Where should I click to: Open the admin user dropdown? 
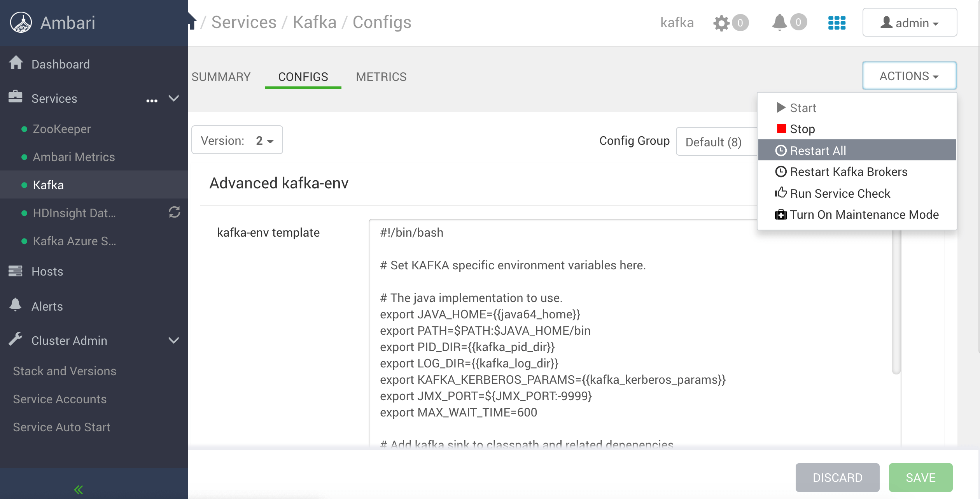[x=910, y=23]
